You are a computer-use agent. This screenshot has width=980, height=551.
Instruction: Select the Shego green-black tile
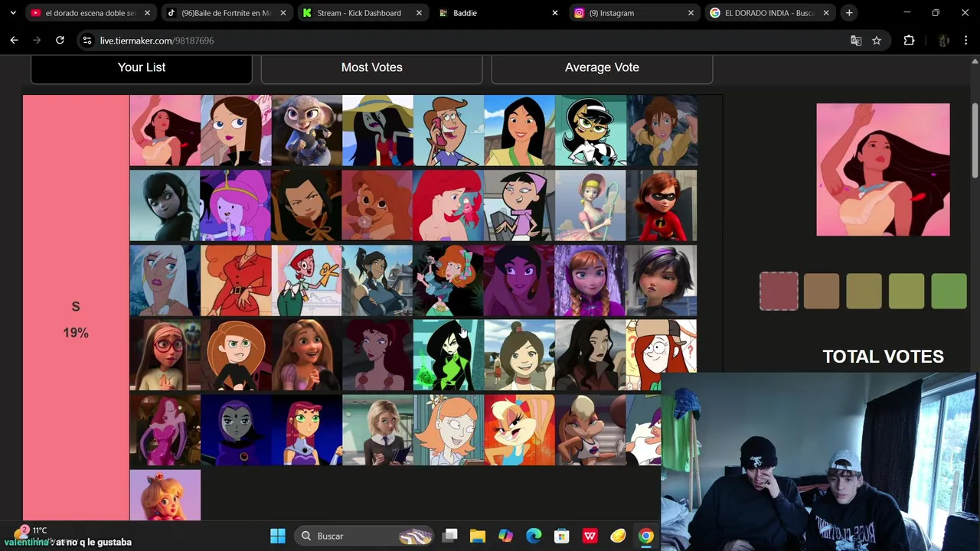click(448, 355)
